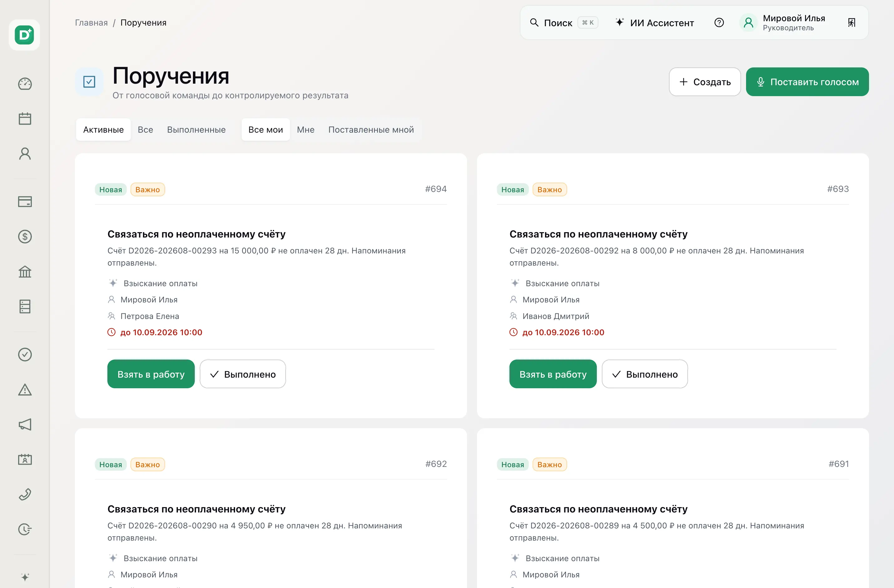This screenshot has width=894, height=588.
Task: Select the Все мои tab
Action: (266, 130)
